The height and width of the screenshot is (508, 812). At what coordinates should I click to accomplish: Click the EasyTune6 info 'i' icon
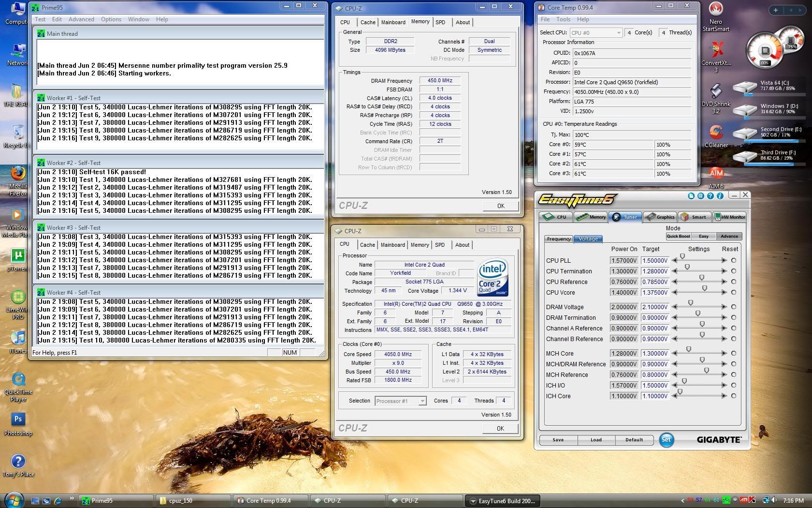pyautogui.click(x=720, y=196)
